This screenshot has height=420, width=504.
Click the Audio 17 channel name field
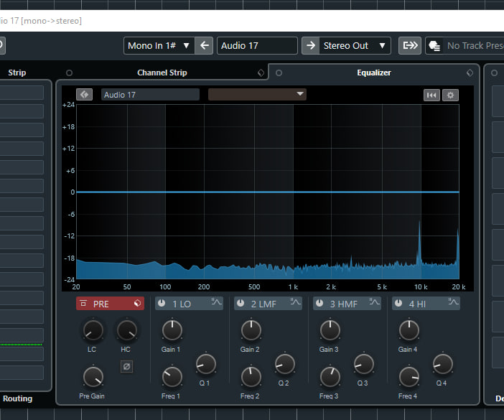coord(257,46)
